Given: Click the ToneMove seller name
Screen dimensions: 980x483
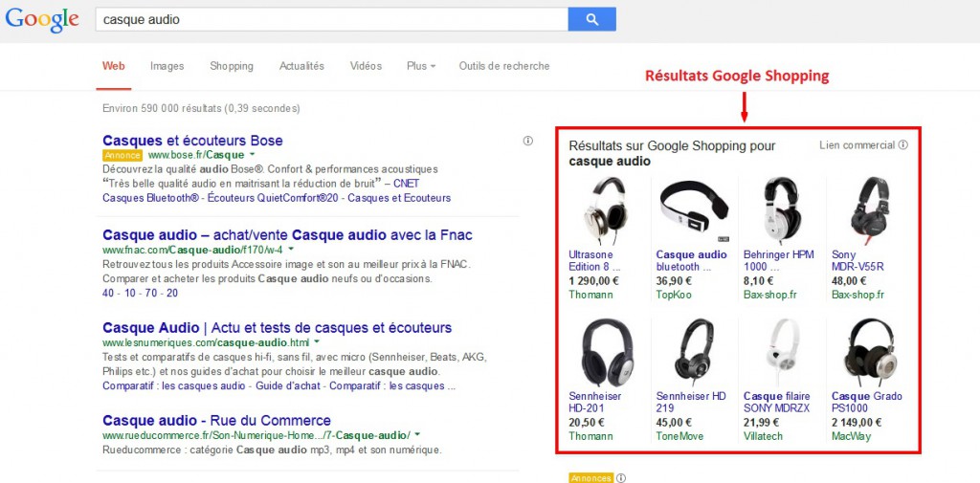Looking at the screenshot, I should click(x=679, y=436).
